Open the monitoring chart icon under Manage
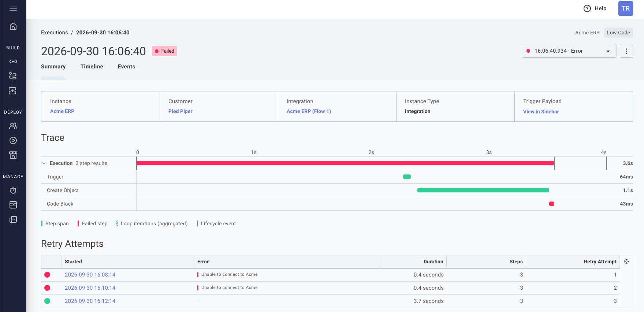Image resolution: width=644 pixels, height=312 pixels. coord(13,205)
